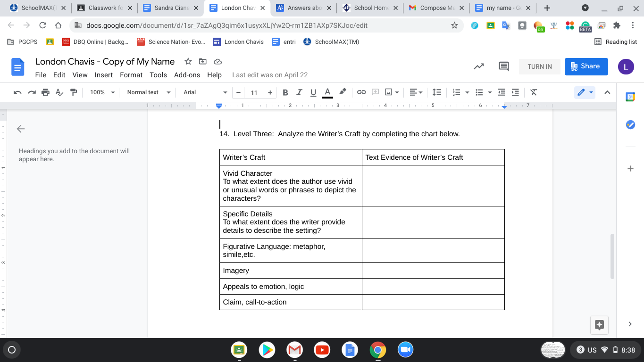Expand the Normal text style dropdown
The image size is (644, 362).
point(148,92)
